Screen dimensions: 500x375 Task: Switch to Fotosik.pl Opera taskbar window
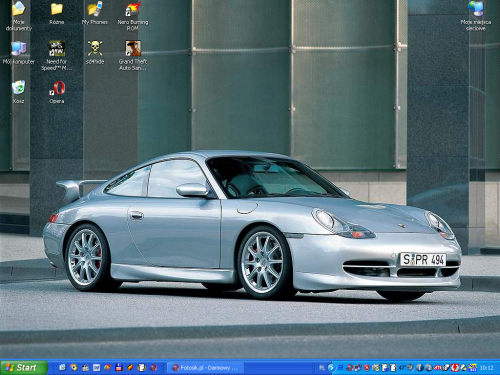pos(205,368)
